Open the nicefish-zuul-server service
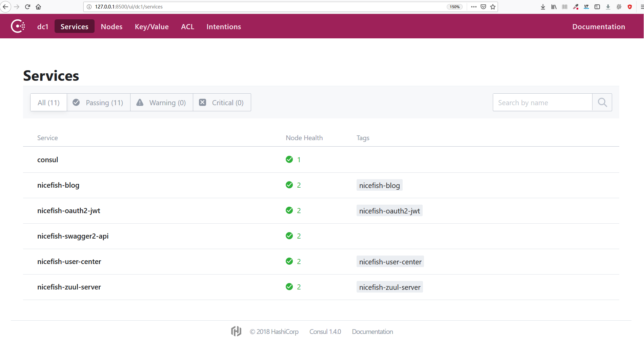644x338 pixels. coord(69,287)
